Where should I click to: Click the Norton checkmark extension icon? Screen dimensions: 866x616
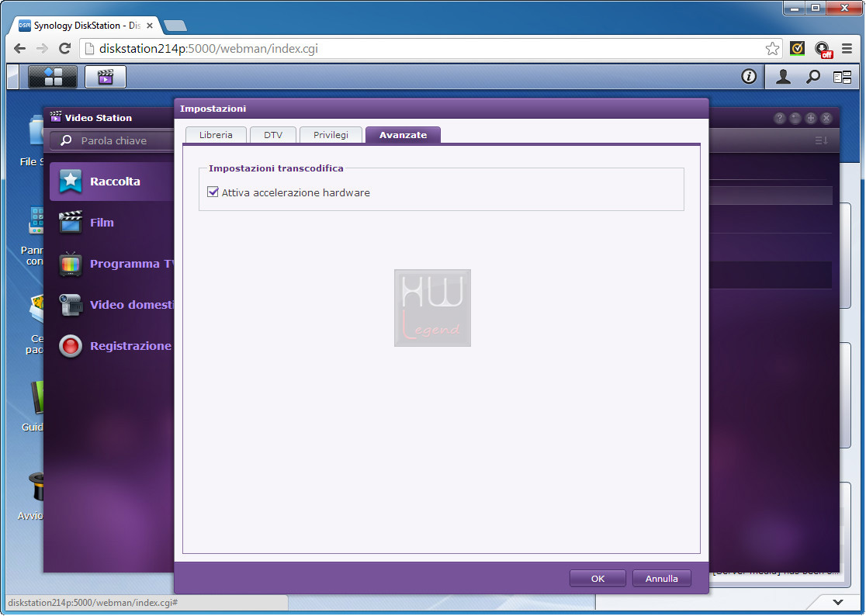(797, 49)
